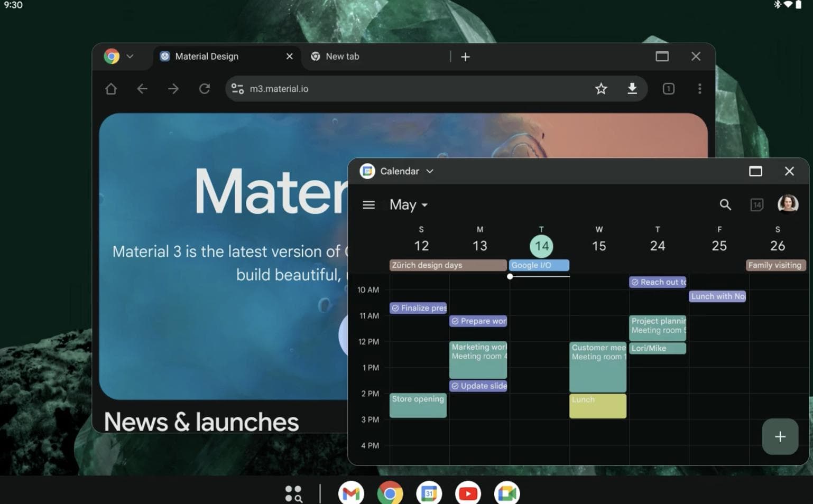Maximize the Chrome window
The image size is (813, 504).
pos(662,57)
